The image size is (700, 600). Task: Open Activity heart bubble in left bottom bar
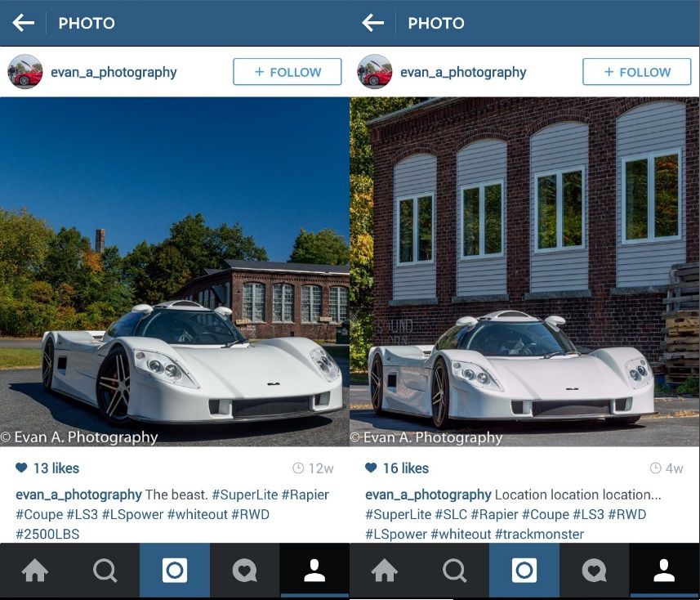245,570
